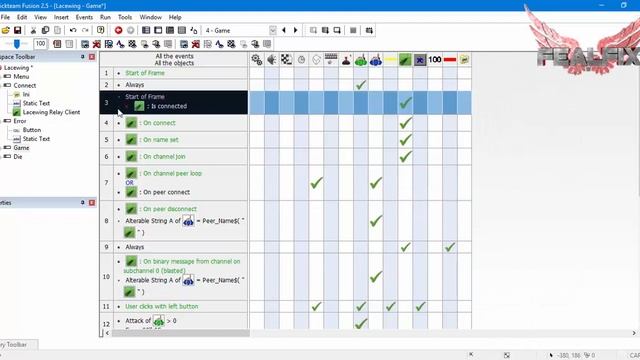This screenshot has width=640, height=360.
Task: Toggle checkmark for event 2 green tank
Action: [x=361, y=85]
